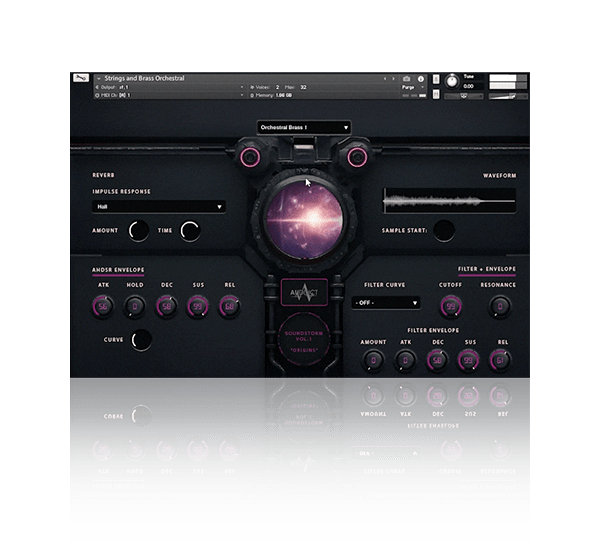Go to previous instrument with left arrow

(x=385, y=79)
